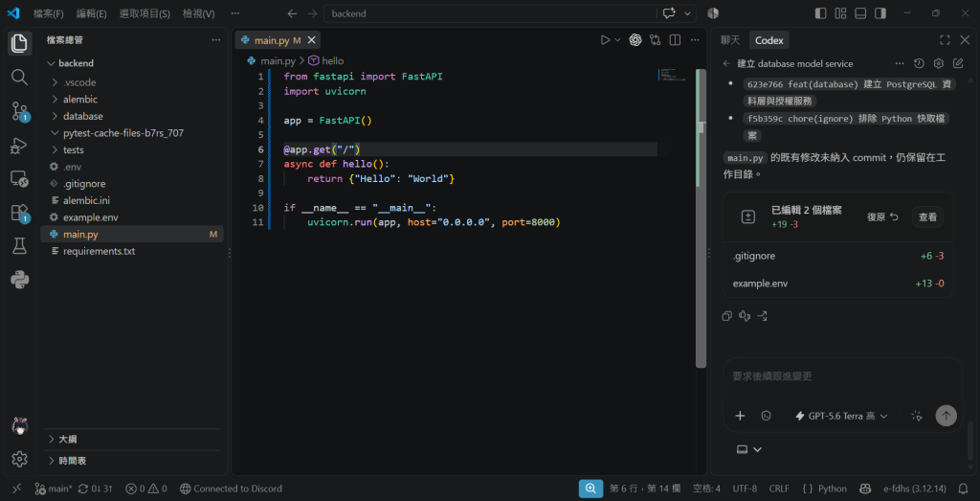Expand the 大綱 outline section
Viewport: 980px width, 501px height.
coord(131,439)
